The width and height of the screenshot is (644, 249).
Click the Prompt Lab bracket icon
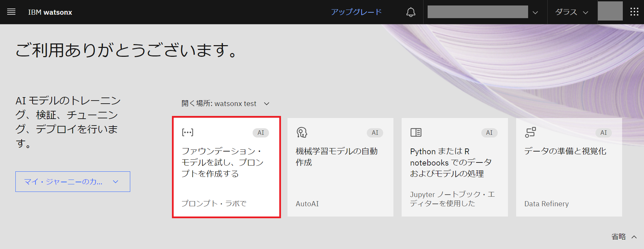pos(188,132)
